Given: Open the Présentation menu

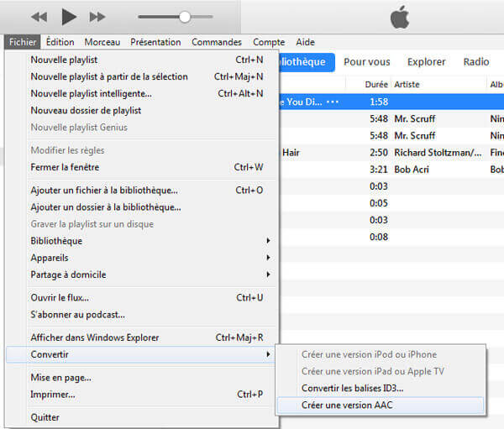Looking at the screenshot, I should pos(155,42).
